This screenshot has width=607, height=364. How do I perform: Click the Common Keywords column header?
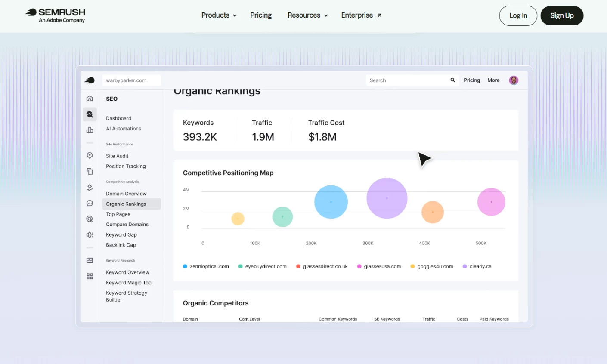pos(338,319)
